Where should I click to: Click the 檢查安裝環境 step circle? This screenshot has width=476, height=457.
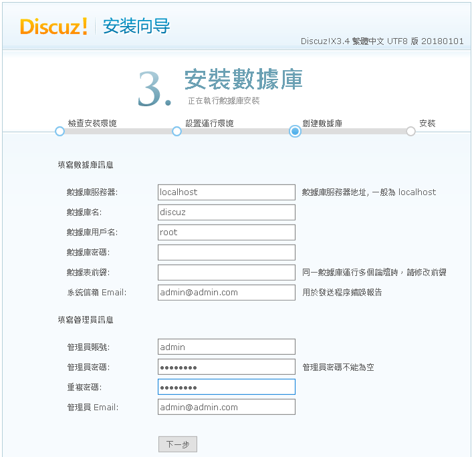[x=59, y=132]
